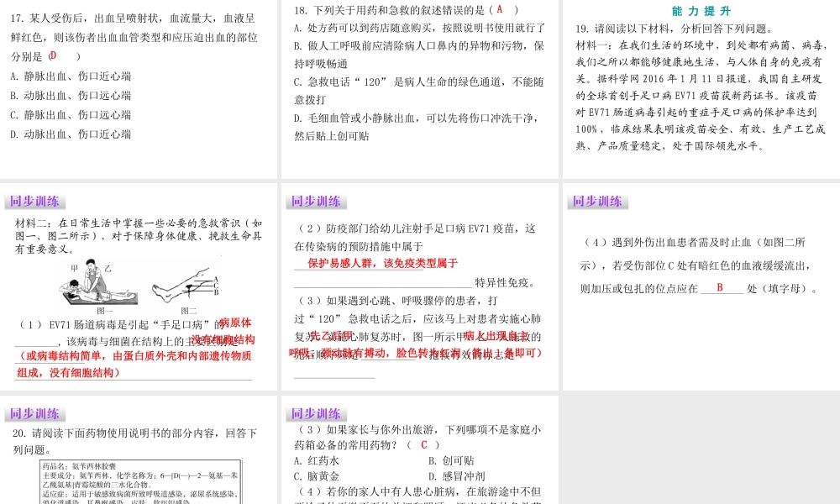Click option A about buying 处方药 freely
This screenshot has height=504, width=840.
419,28
